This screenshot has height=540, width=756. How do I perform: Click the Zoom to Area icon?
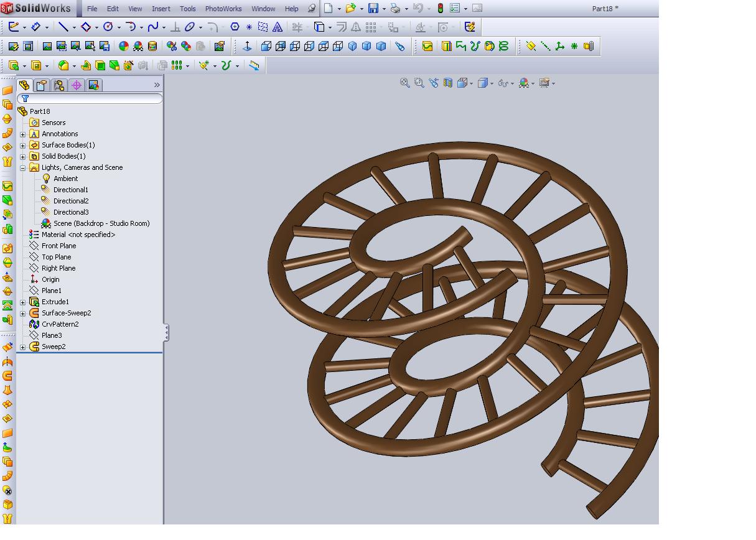(419, 83)
